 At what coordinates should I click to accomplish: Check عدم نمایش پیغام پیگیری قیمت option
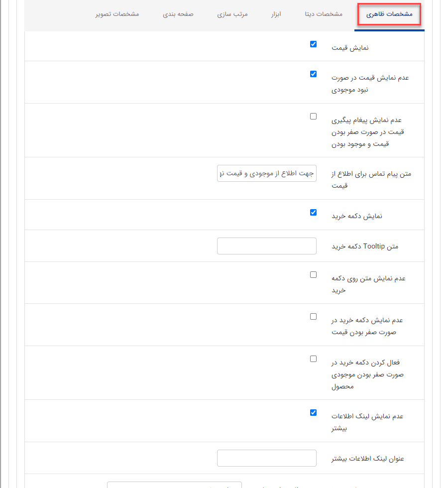(313, 116)
